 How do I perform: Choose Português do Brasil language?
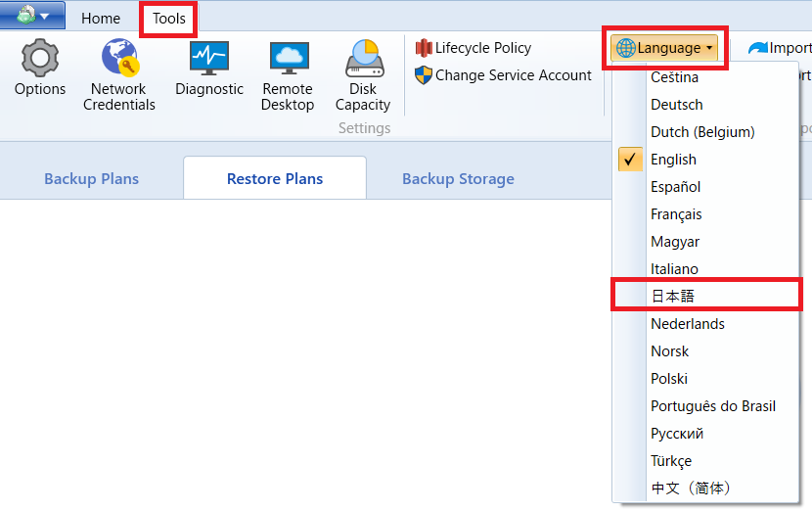(713, 406)
